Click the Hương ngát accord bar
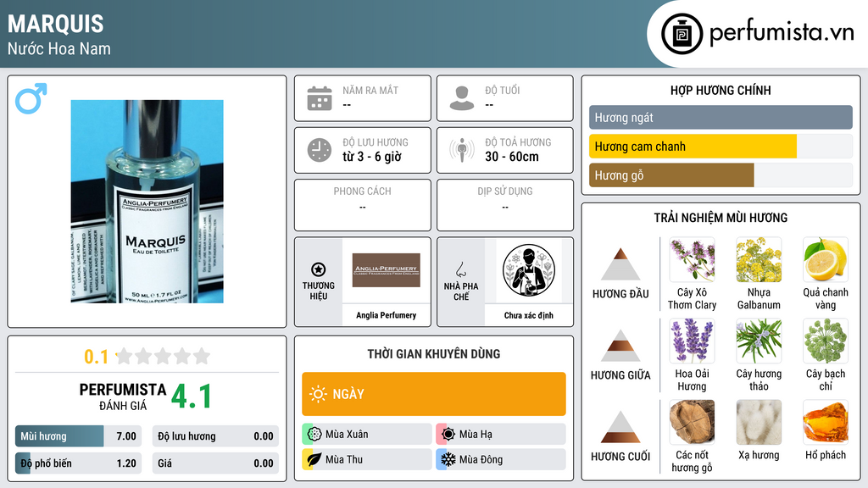The width and height of the screenshot is (868, 488). 721,117
